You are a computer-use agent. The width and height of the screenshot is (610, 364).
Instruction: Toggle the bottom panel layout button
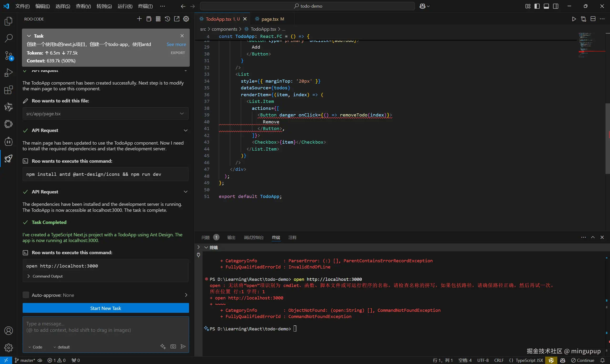(546, 6)
